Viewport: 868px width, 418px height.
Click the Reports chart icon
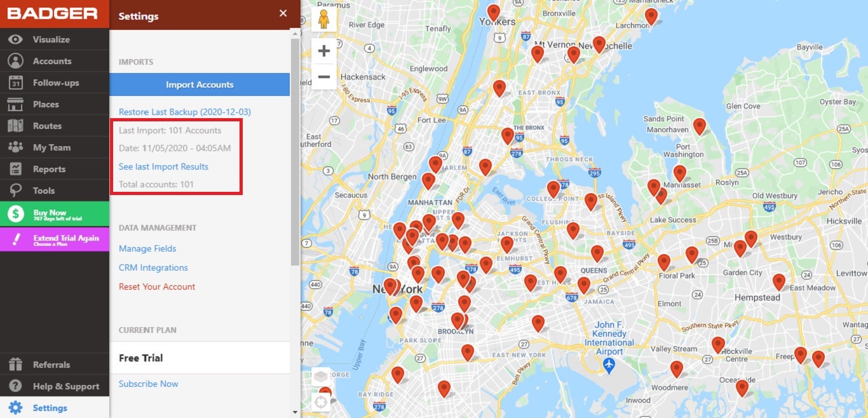pyautogui.click(x=15, y=169)
